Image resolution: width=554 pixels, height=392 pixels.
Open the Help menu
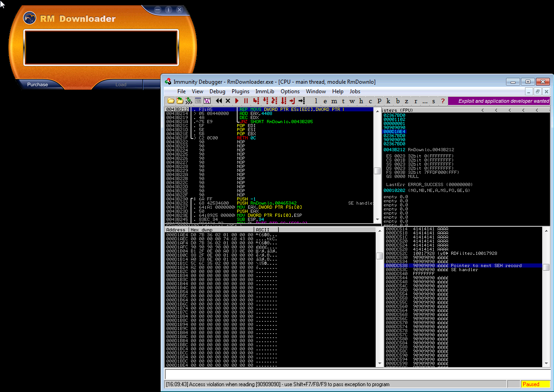pyautogui.click(x=338, y=91)
